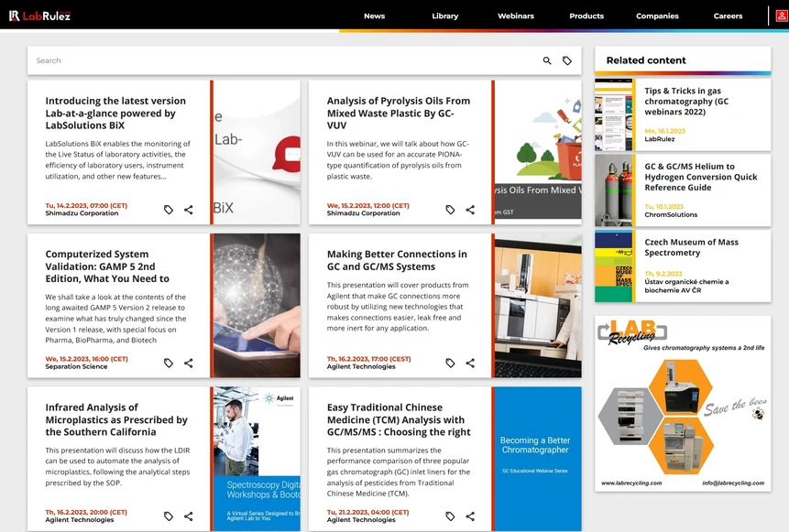Screen dimensions: 789x532
Task: Click tag icon on Making Better Connections card
Action: click(450, 363)
